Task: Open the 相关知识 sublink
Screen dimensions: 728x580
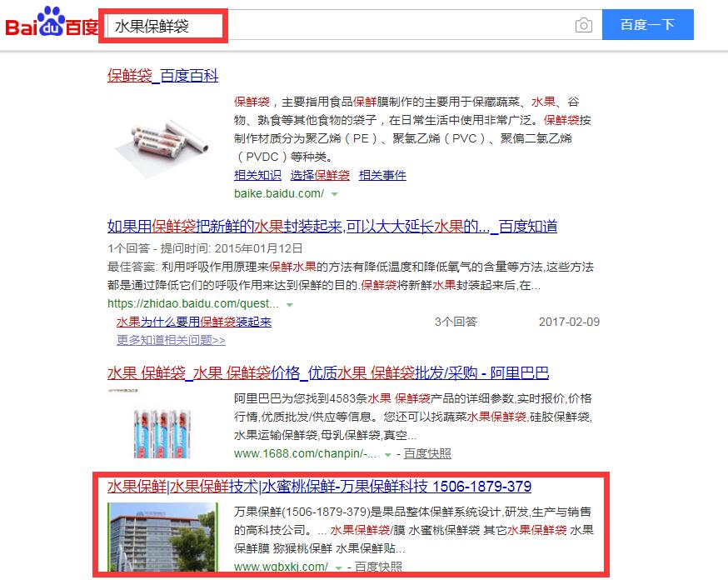Action: click(x=257, y=175)
